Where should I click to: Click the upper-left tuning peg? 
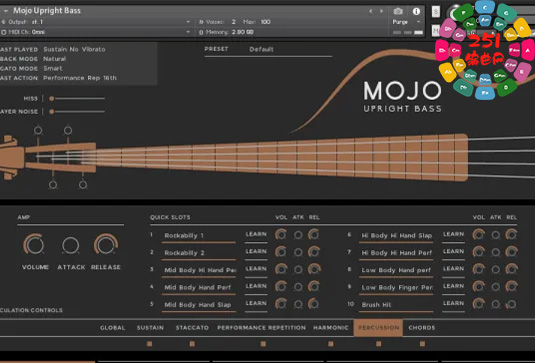tap(38, 130)
